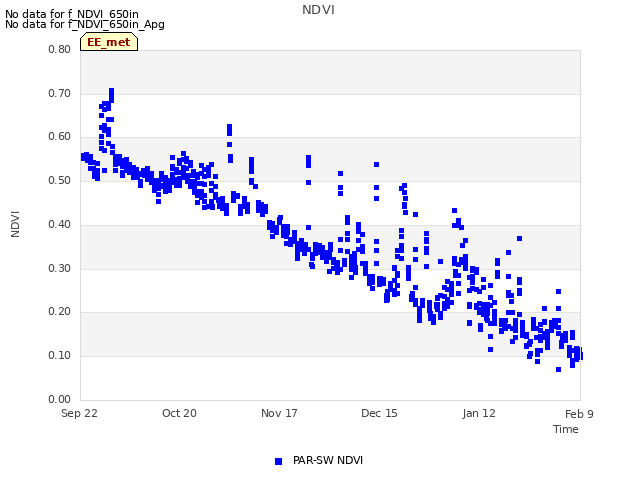Click the 0.20 y-axis value
The image size is (640, 480).
click(x=60, y=312)
